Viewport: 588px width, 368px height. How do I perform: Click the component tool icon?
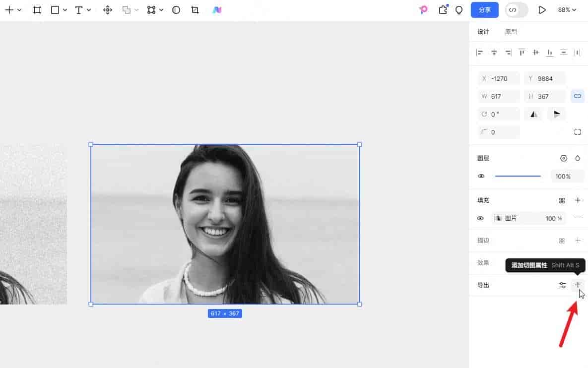pos(108,10)
